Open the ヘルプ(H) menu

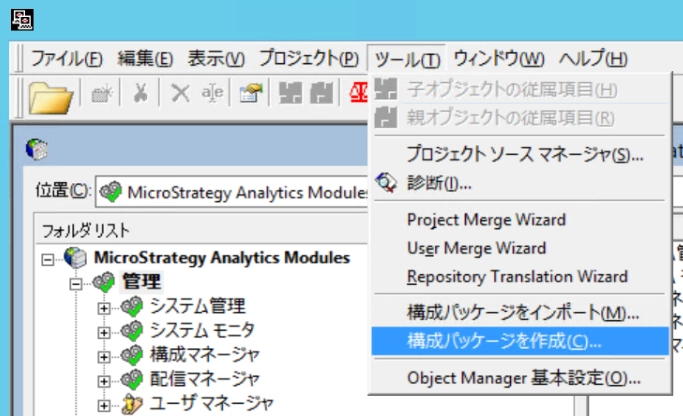(x=593, y=59)
